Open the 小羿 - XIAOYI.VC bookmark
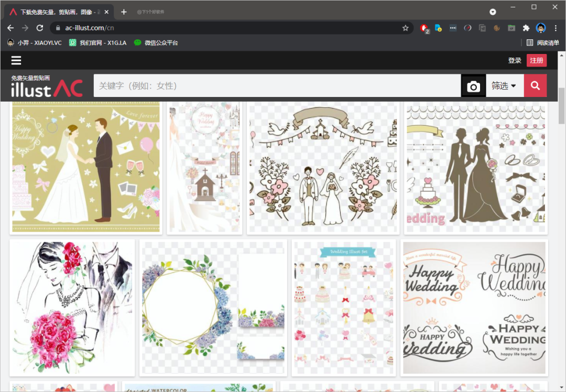The width and height of the screenshot is (566, 392). 34,42
